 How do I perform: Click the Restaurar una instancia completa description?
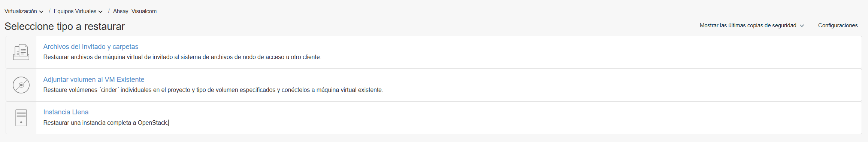tap(105, 123)
